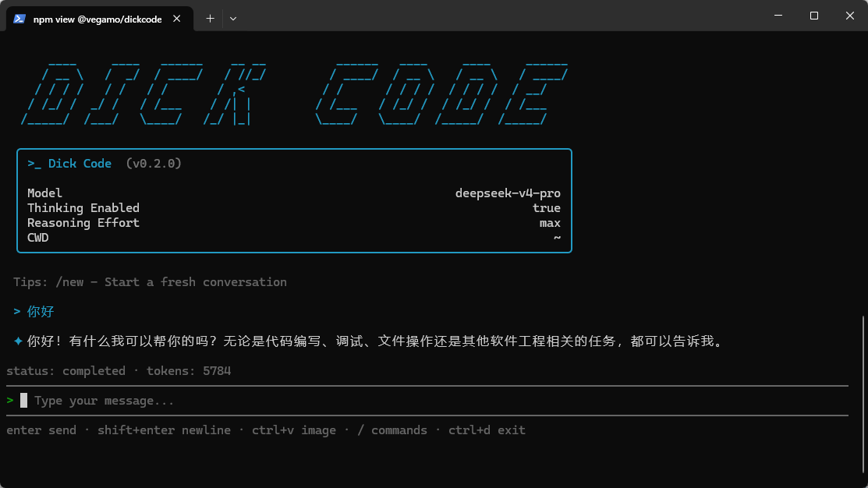Click the 'enter send' hint
The image size is (868, 488).
click(x=41, y=430)
